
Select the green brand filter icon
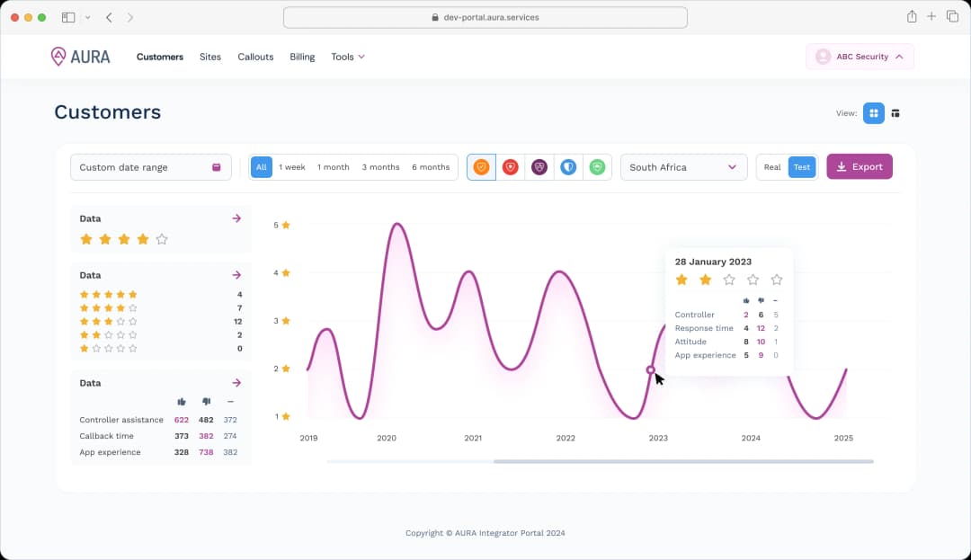(597, 166)
